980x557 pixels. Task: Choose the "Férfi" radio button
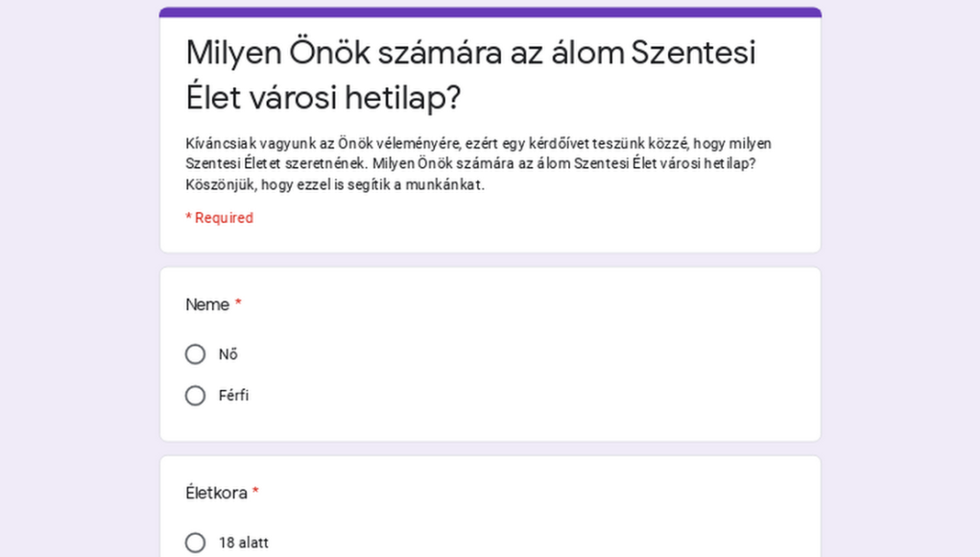tap(195, 396)
